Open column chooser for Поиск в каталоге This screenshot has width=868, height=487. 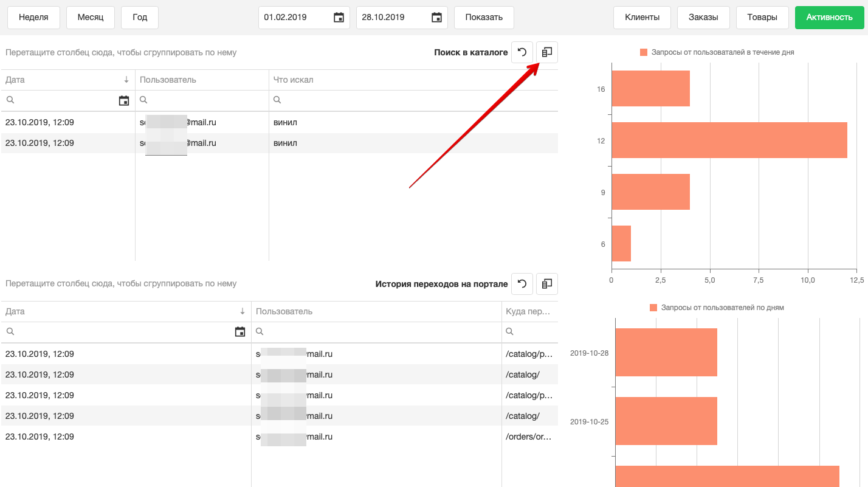pyautogui.click(x=547, y=52)
